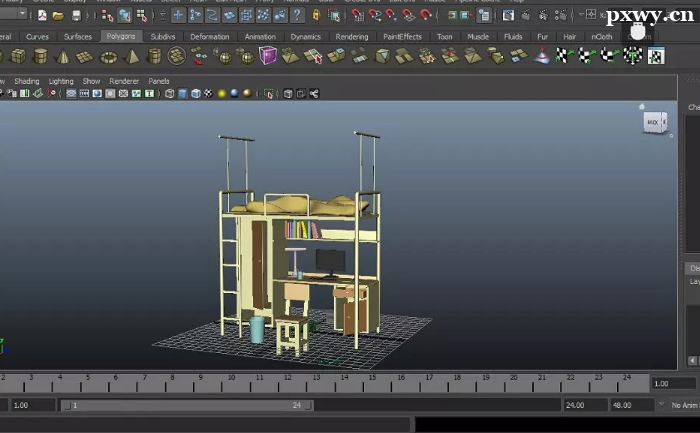Switch to the Surfaces shelf tab
The image size is (700, 433).
tap(78, 37)
